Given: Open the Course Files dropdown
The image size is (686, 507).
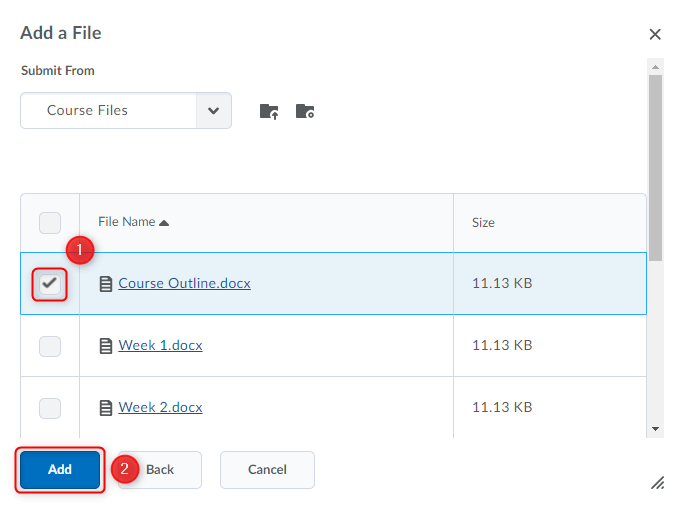Looking at the screenshot, I should coord(213,111).
